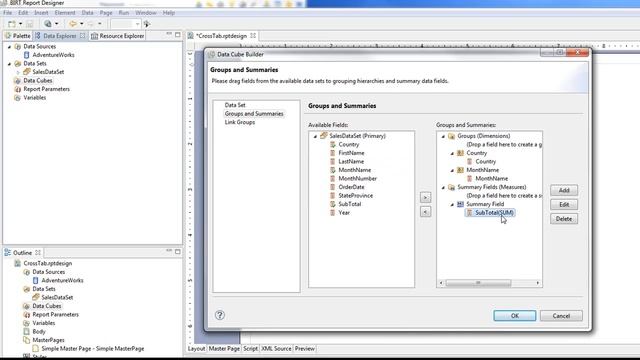Click the AdventureWorks data source icon in Data Explorer
The height and width of the screenshot is (360, 640).
pyautogui.click(x=27, y=55)
